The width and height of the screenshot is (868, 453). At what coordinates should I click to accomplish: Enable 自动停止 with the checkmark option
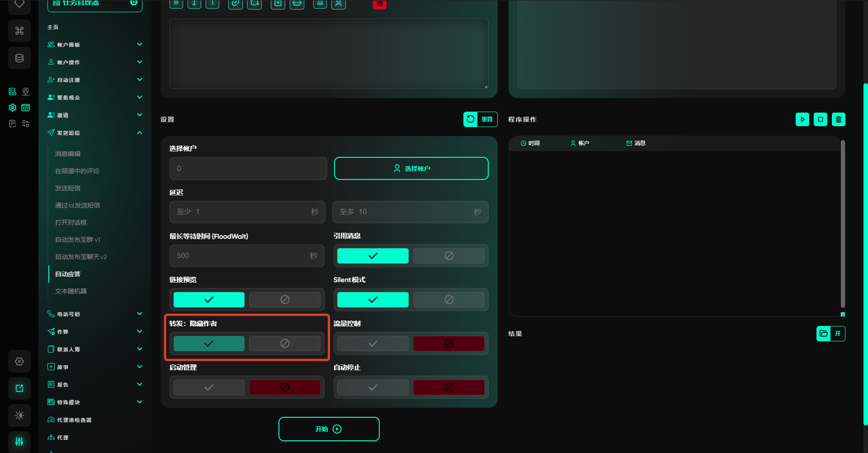373,387
